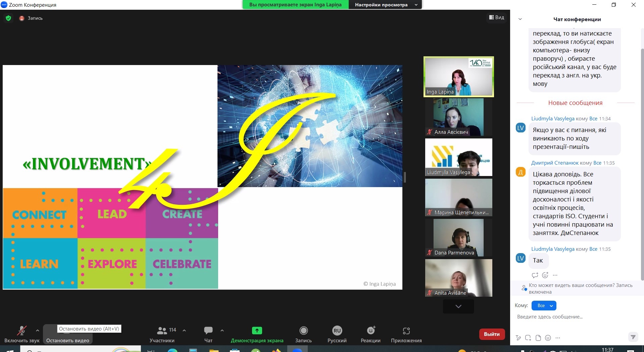644x352 pixels.
Task: Click the chat privacy person-shield icon
Action: point(524,288)
